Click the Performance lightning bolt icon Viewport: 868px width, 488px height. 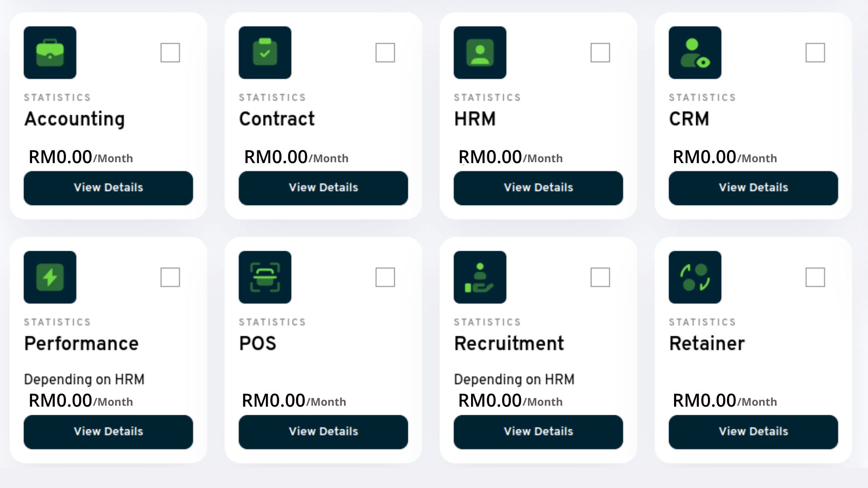pyautogui.click(x=50, y=277)
